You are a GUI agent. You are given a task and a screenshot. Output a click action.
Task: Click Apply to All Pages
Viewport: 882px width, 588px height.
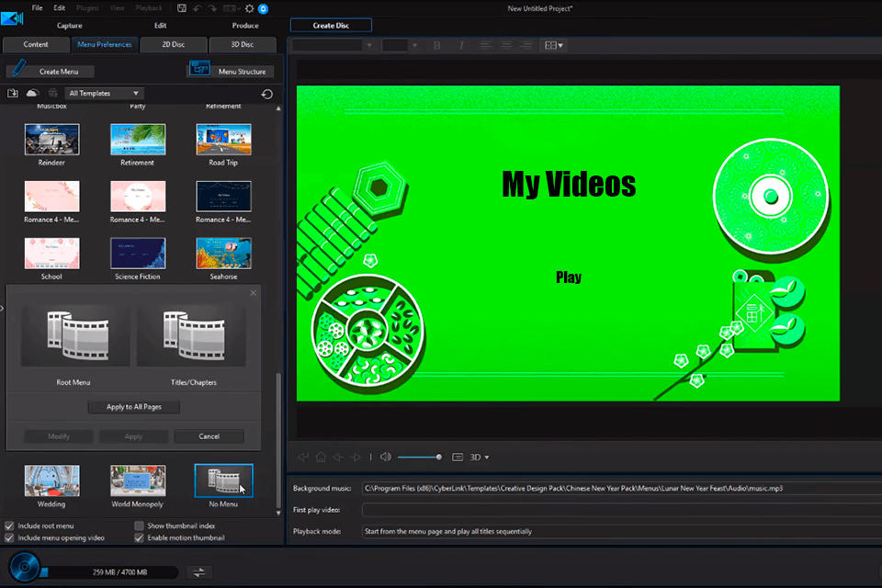pos(133,406)
